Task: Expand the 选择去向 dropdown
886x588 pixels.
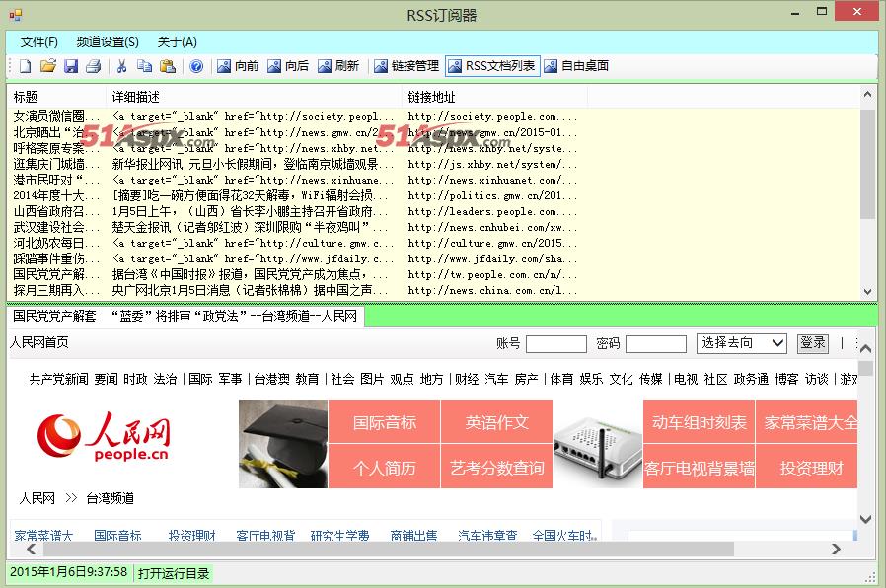Action: point(741,343)
